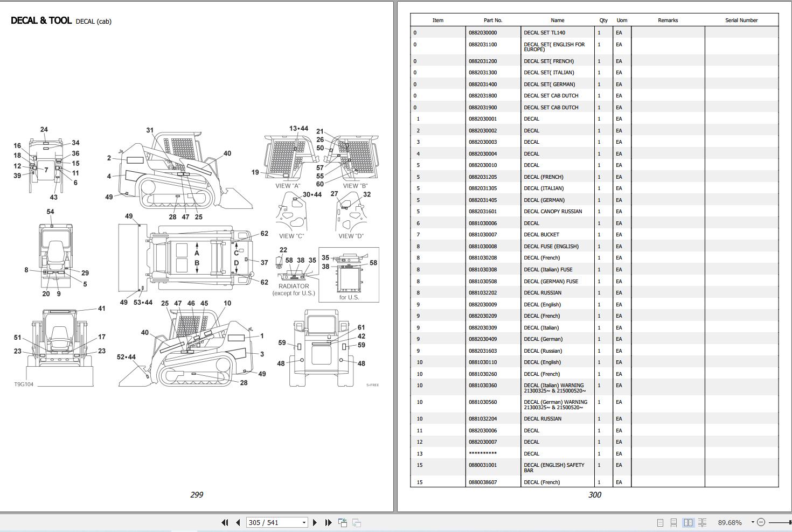The height and width of the screenshot is (532, 792).
Task: Click the 89.68% zoom percentage display
Action: tap(731, 522)
